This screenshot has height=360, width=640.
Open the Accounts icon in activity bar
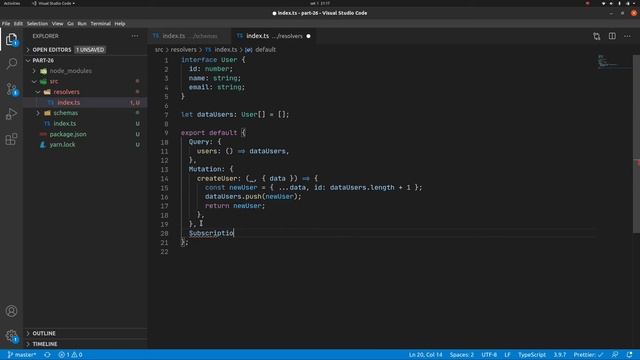coord(11,311)
